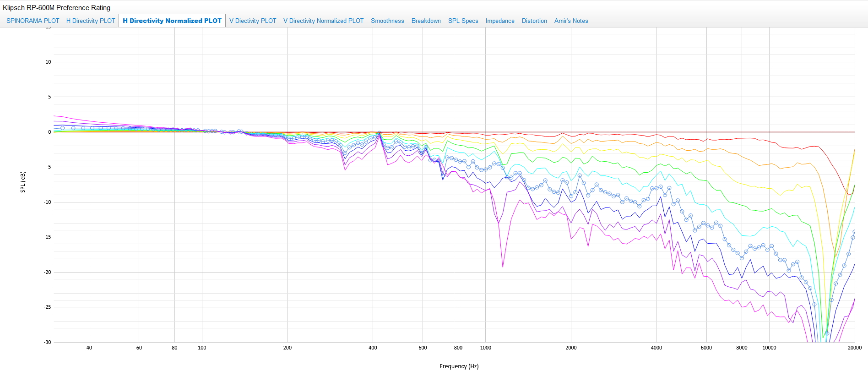Click the -15 dB y-axis tick label
This screenshot has height=371, width=868.
pos(48,237)
